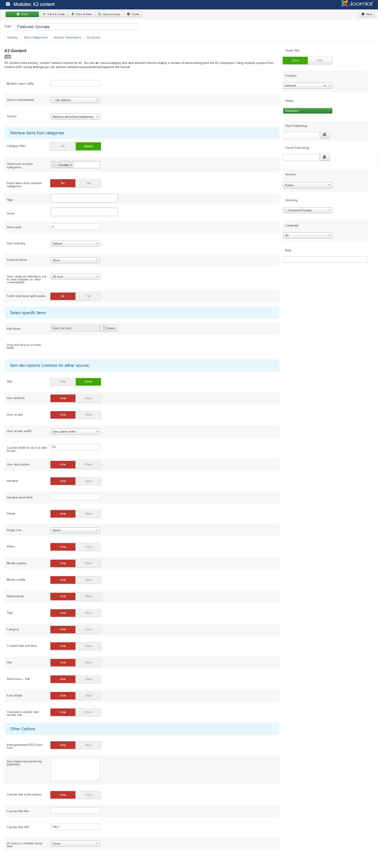Open the Time range dropdown
Screen dimensions: 378x868
[x=75, y=277]
